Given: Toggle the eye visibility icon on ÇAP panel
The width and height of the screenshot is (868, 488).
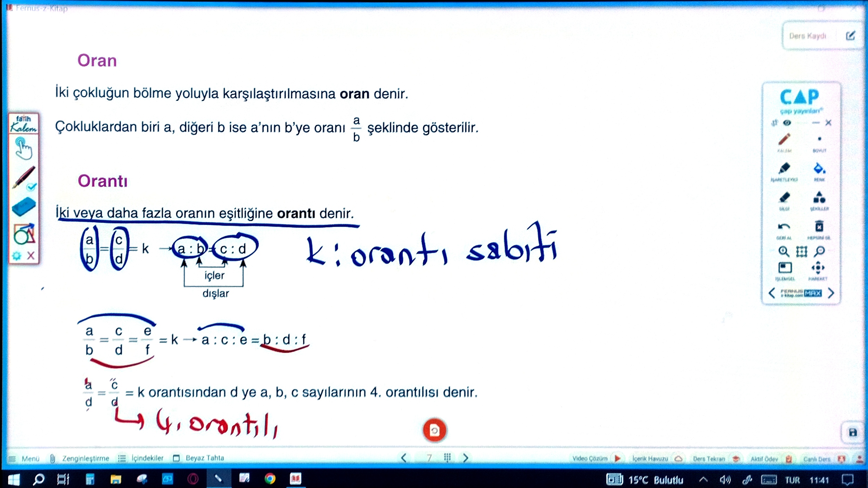Looking at the screenshot, I should pyautogui.click(x=787, y=123).
